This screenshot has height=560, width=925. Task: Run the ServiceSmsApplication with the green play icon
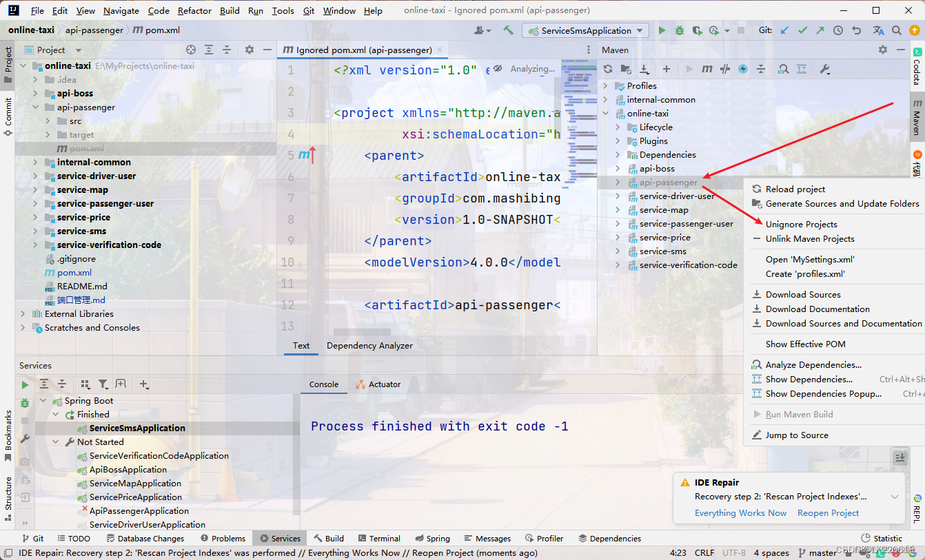(662, 30)
